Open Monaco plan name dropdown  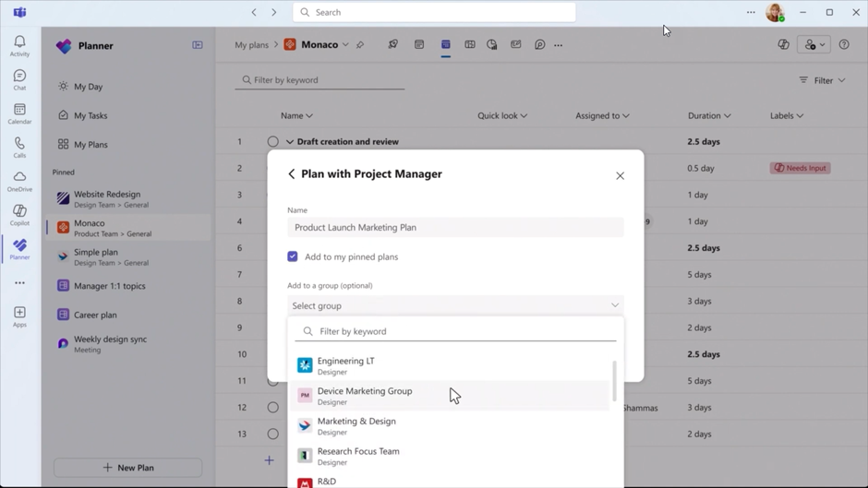(345, 45)
